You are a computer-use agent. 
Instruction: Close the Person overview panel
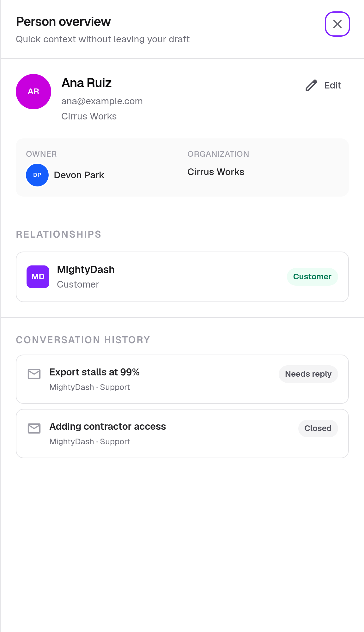point(337,24)
